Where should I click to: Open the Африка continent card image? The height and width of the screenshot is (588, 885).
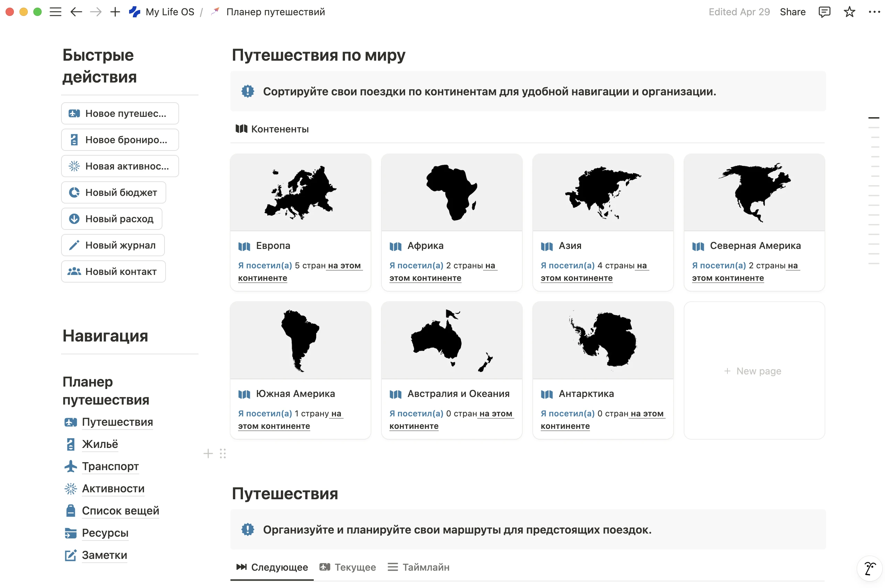click(452, 192)
